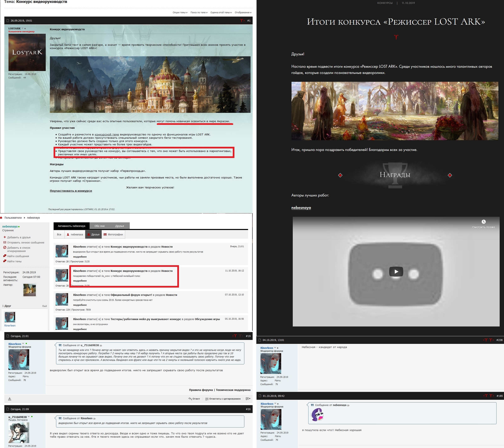Click 'Отправить личное сообщение' envelope icon
Image resolution: width=504 pixels, height=448 pixels.
point(4,242)
